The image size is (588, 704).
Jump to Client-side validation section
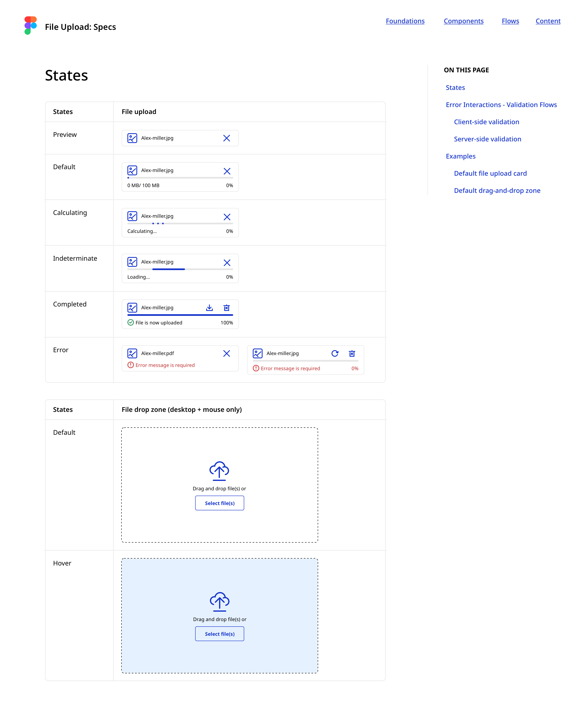[486, 122]
